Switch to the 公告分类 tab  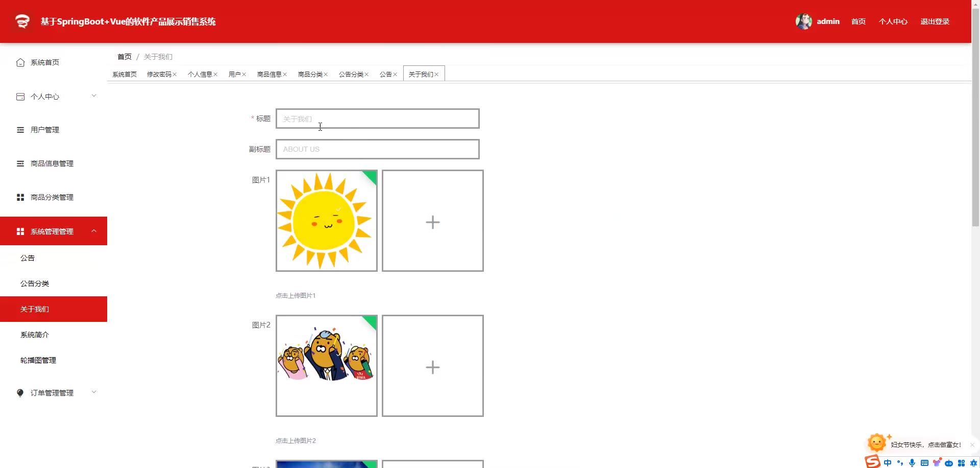tap(351, 75)
